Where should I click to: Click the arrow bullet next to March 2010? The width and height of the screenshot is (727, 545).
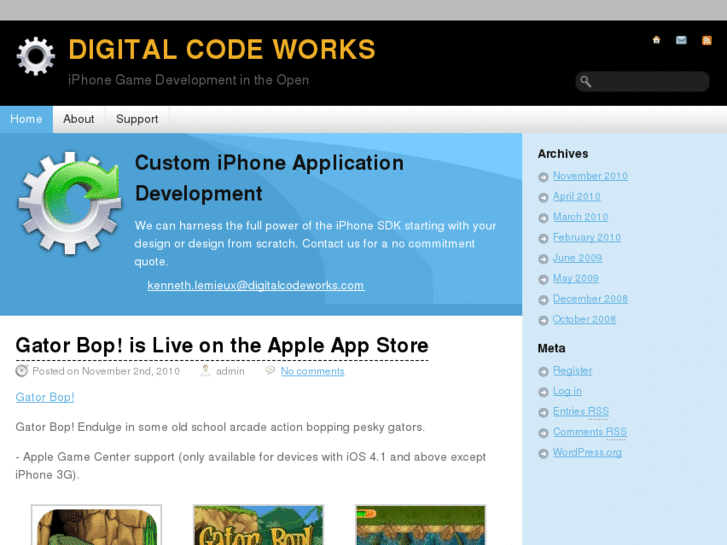coord(543,218)
